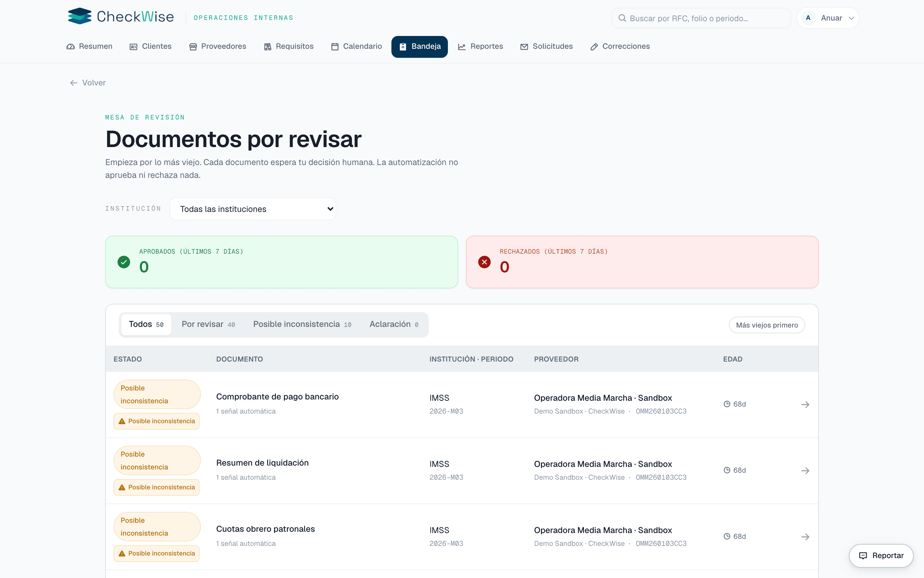Click the ESTADO column header
The width and height of the screenshot is (924, 578).
pos(127,359)
